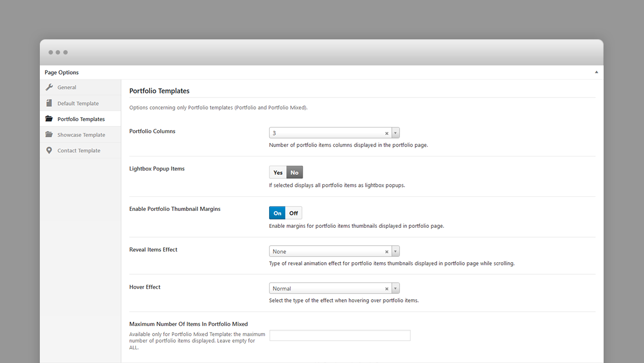Set Lightbox Popup Items to No

pyautogui.click(x=295, y=172)
